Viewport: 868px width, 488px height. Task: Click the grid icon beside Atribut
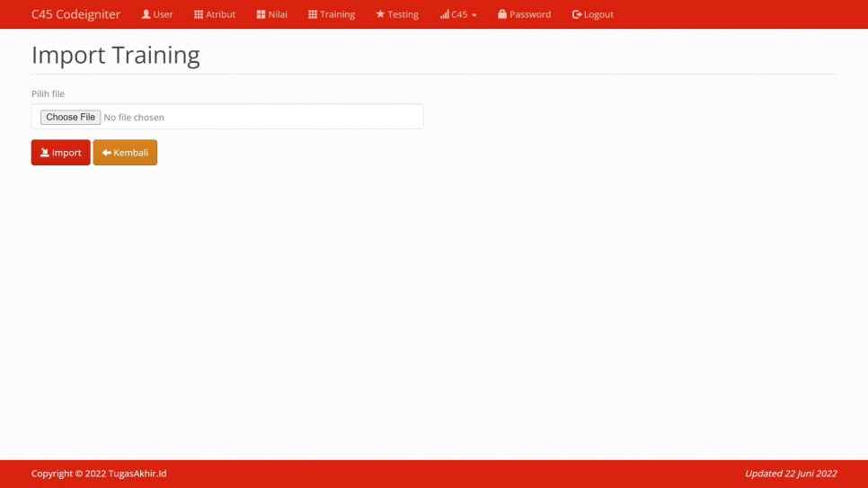pyautogui.click(x=199, y=14)
